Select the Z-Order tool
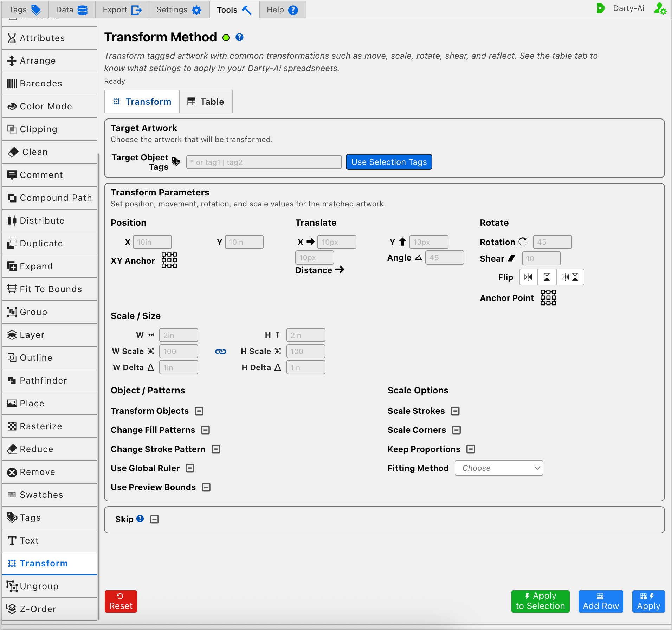 [x=50, y=609]
